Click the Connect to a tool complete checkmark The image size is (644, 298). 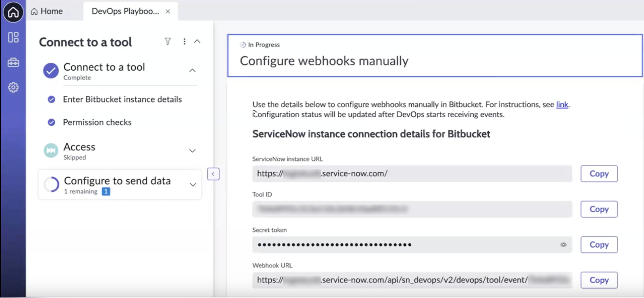click(51, 70)
